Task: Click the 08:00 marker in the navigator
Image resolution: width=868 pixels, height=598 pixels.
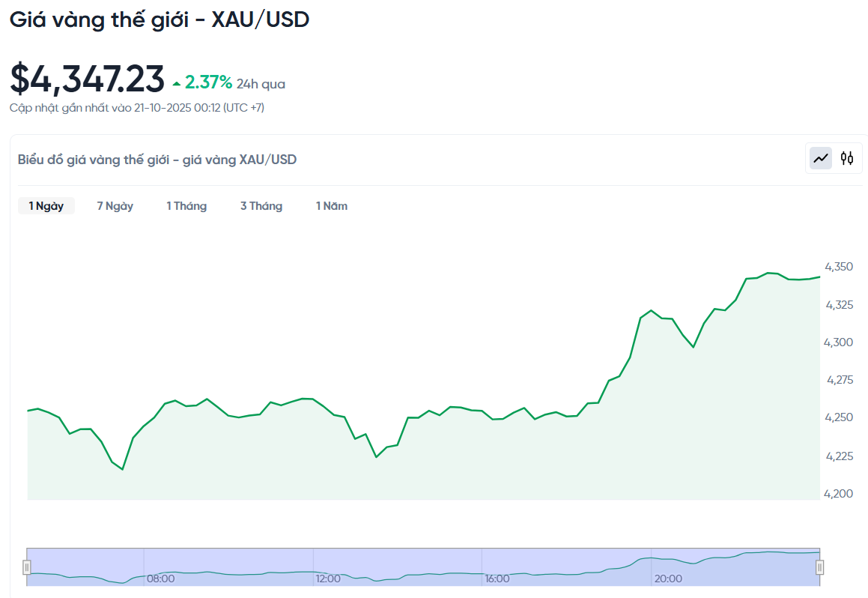Action: tap(160, 579)
